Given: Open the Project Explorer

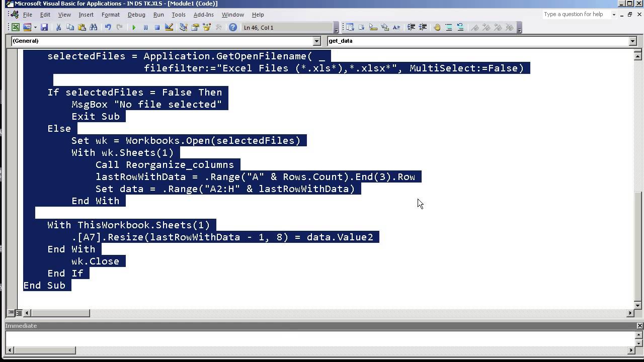Looking at the screenshot, I should click(183, 27).
